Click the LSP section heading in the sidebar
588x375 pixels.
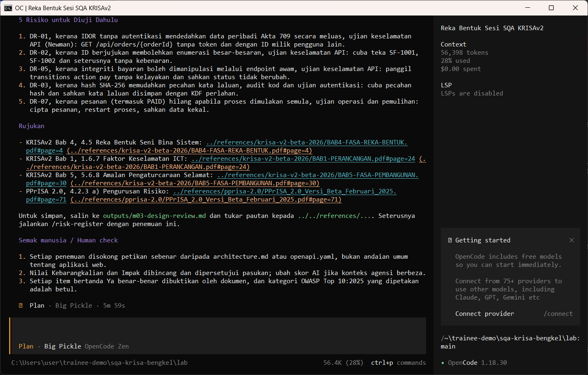click(x=446, y=85)
